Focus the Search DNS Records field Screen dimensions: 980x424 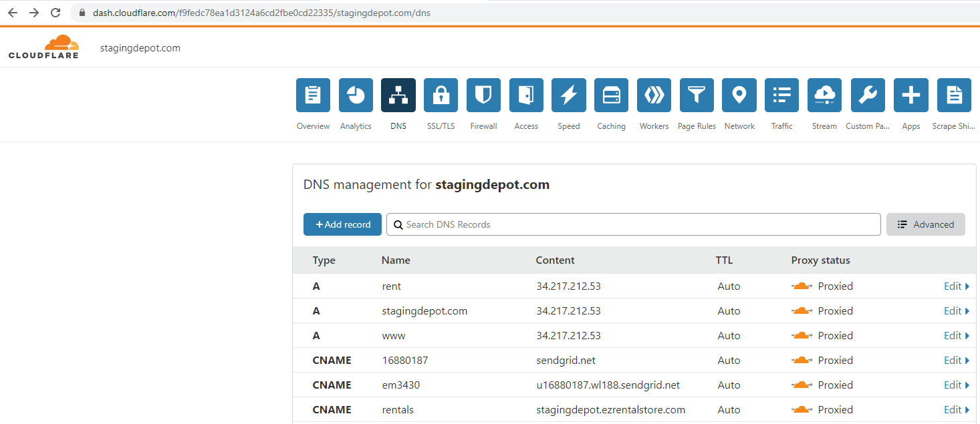pos(633,224)
